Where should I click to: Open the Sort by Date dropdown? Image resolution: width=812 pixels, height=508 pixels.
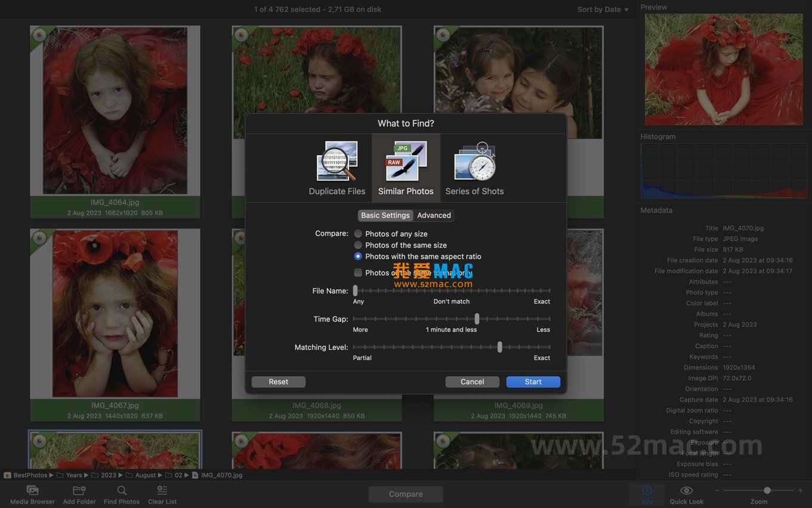tap(602, 9)
